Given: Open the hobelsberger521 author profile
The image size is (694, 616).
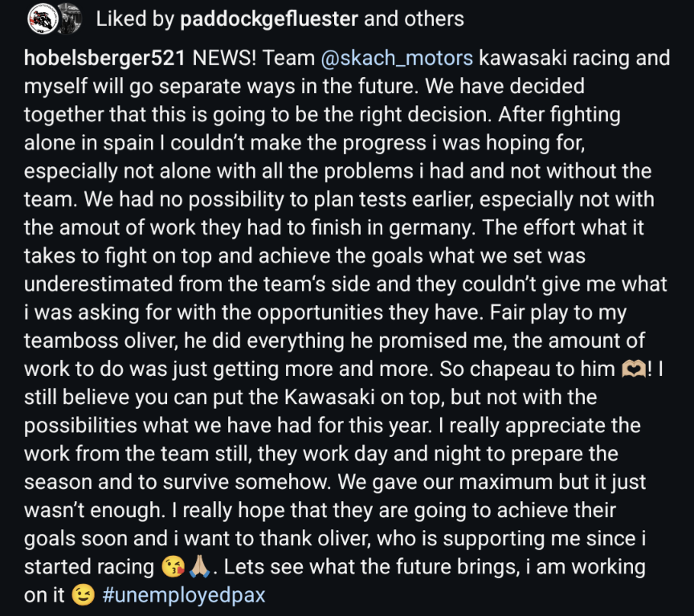Looking at the screenshot, I should (105, 59).
